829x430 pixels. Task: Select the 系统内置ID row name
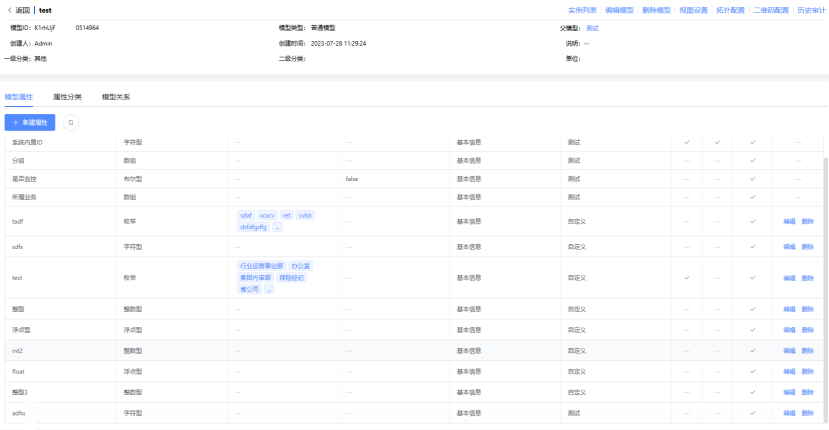coord(27,142)
